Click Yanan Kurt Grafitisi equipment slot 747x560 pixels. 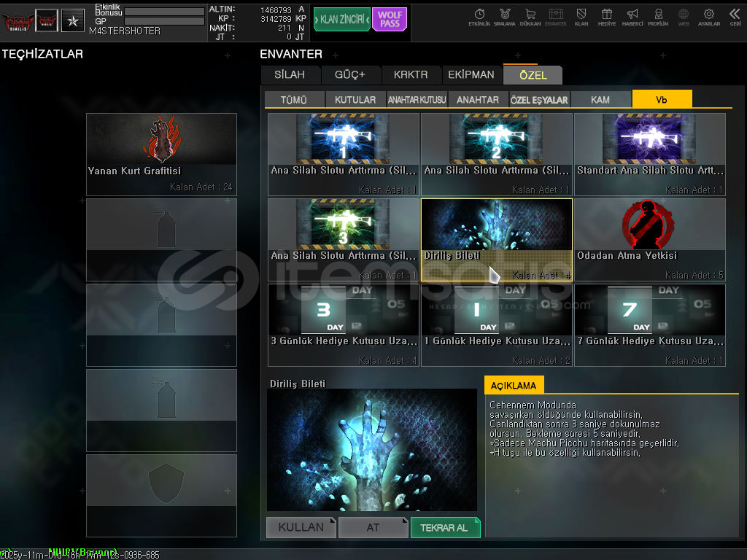[x=161, y=155]
